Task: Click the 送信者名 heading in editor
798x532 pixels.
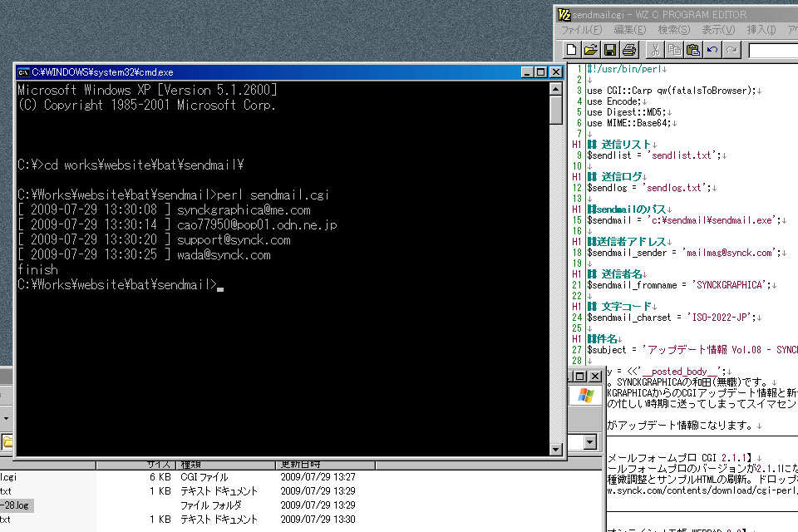Action: point(617,273)
